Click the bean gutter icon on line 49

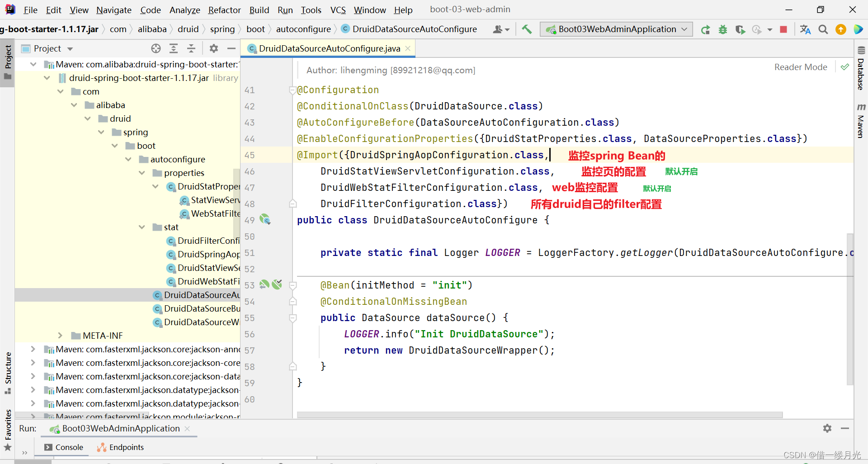[x=265, y=220]
